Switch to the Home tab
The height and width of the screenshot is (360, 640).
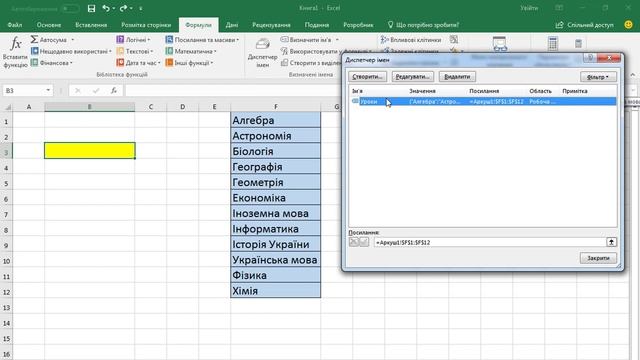coord(49,25)
